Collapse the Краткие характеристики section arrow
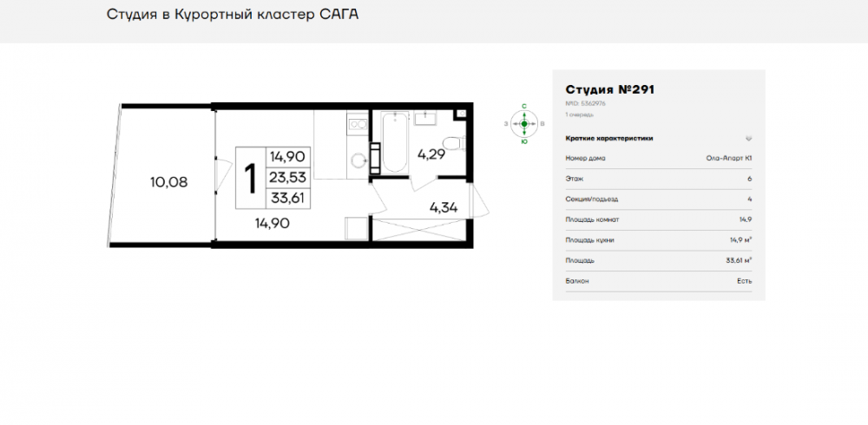 point(748,138)
